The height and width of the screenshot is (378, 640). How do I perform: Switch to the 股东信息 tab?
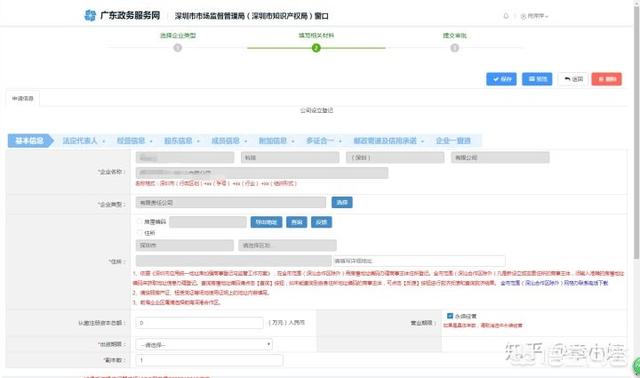(x=178, y=141)
